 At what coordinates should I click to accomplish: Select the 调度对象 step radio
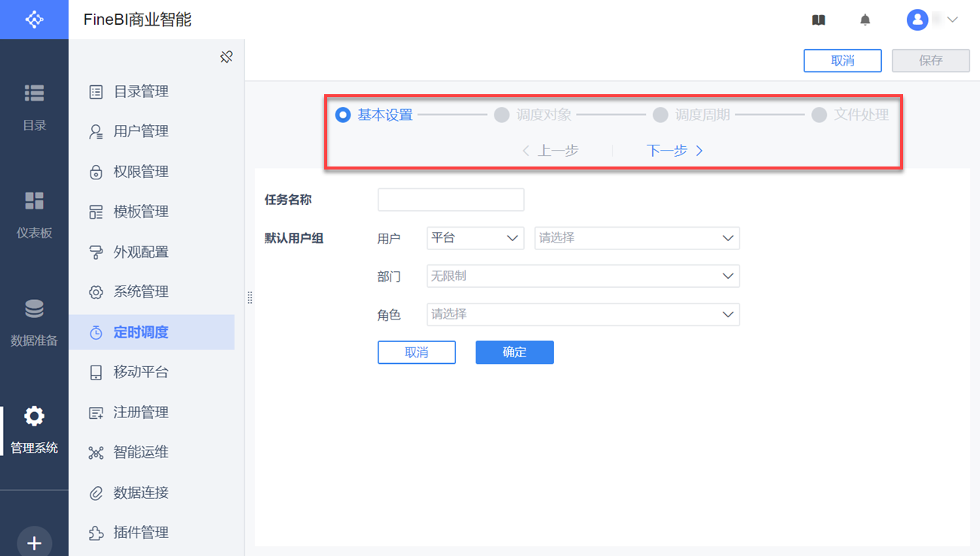501,115
